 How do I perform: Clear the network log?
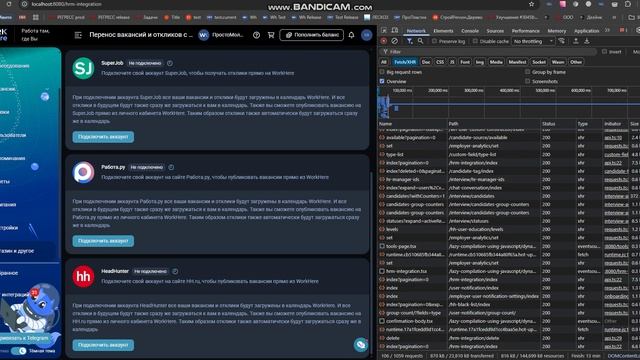[395, 41]
